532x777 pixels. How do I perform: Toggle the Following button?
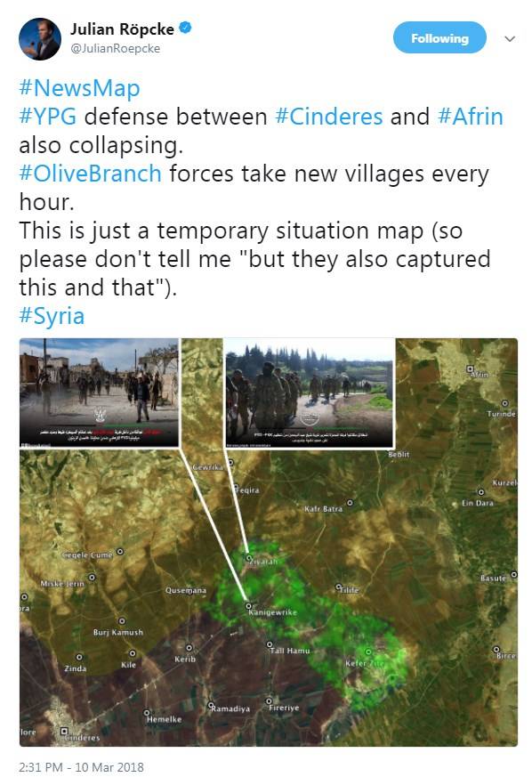click(439, 37)
